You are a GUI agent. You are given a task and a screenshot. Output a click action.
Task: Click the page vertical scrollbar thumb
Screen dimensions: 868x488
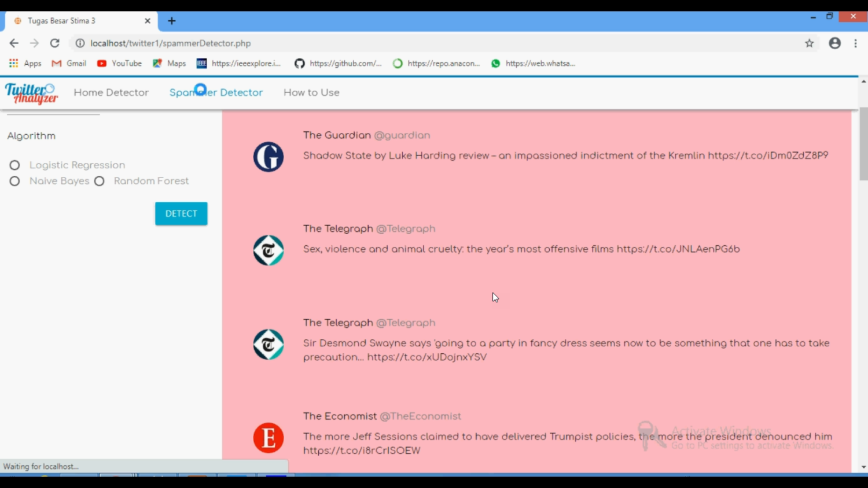863,143
